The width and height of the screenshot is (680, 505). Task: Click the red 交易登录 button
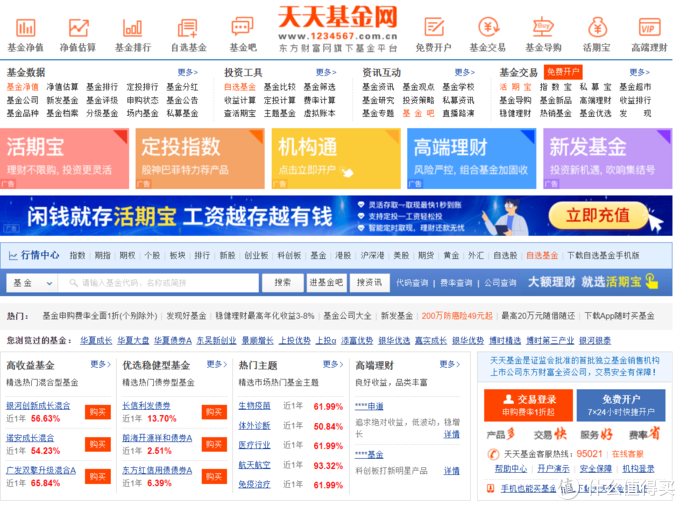[x=520, y=404]
